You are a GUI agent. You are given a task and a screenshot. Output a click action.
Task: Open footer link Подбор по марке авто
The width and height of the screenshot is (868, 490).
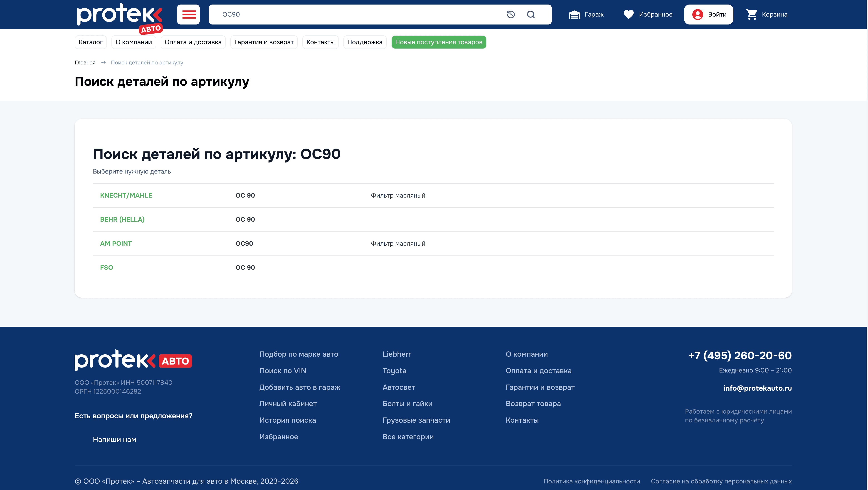[x=298, y=354]
